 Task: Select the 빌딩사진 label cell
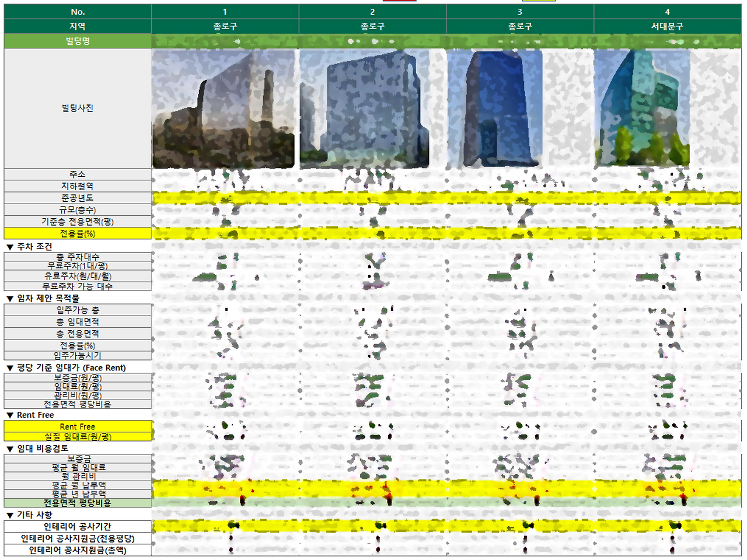tap(78, 108)
